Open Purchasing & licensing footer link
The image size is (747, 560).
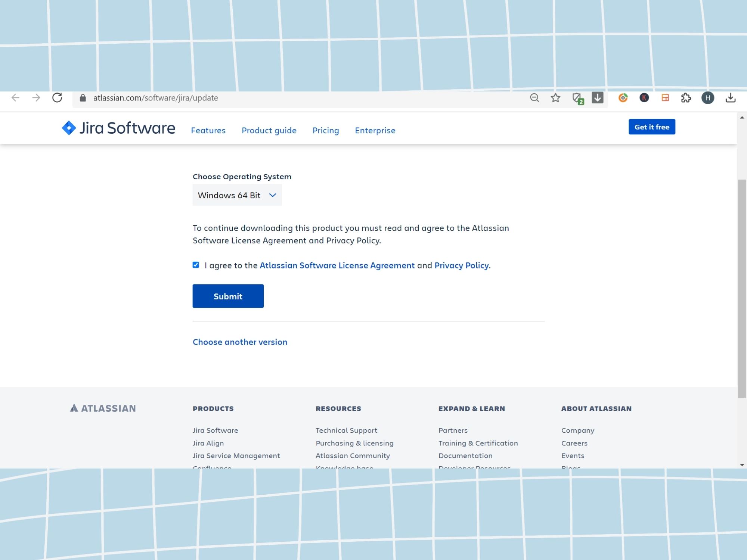pos(355,443)
